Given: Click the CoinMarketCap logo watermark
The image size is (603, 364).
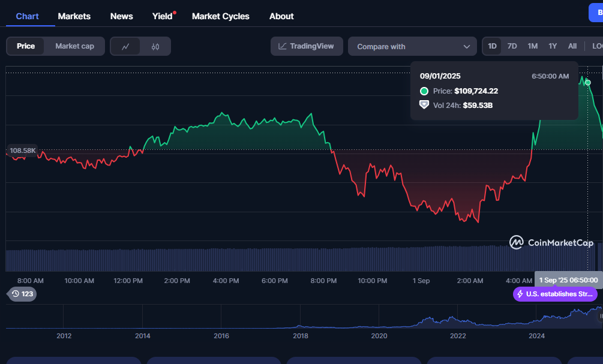Looking at the screenshot, I should [551, 242].
